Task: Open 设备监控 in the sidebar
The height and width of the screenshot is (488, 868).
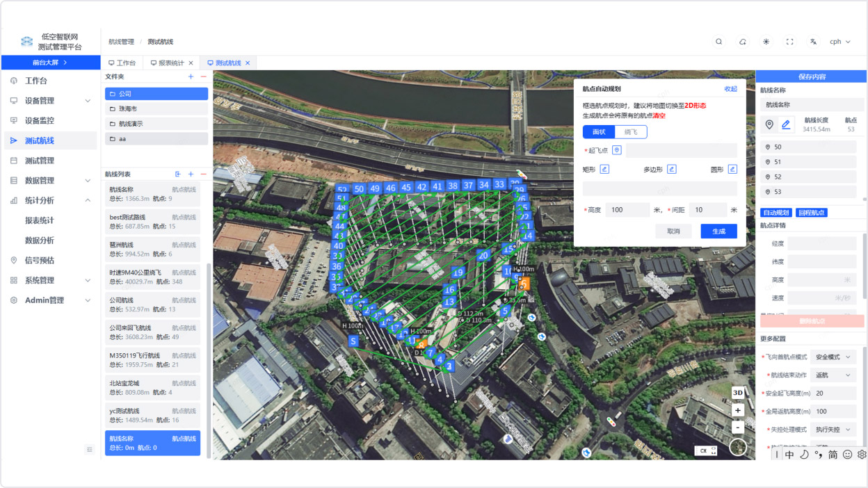Action: point(40,120)
